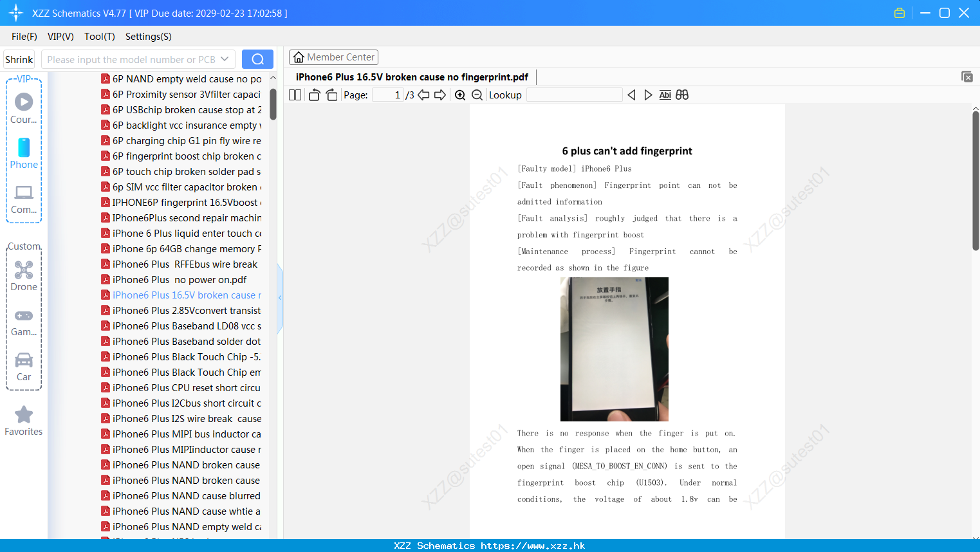Image resolution: width=980 pixels, height=552 pixels.
Task: Zoom out of the PDF
Action: (x=477, y=95)
